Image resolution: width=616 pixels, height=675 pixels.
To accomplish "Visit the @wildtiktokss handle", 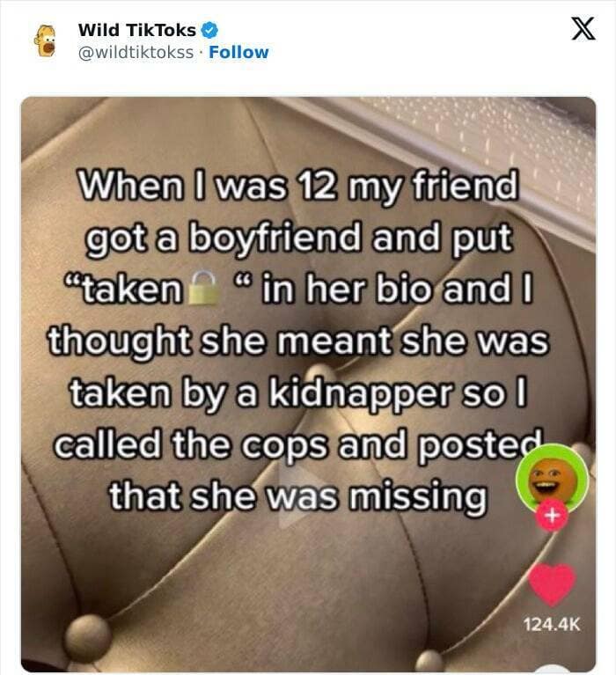I will (136, 53).
